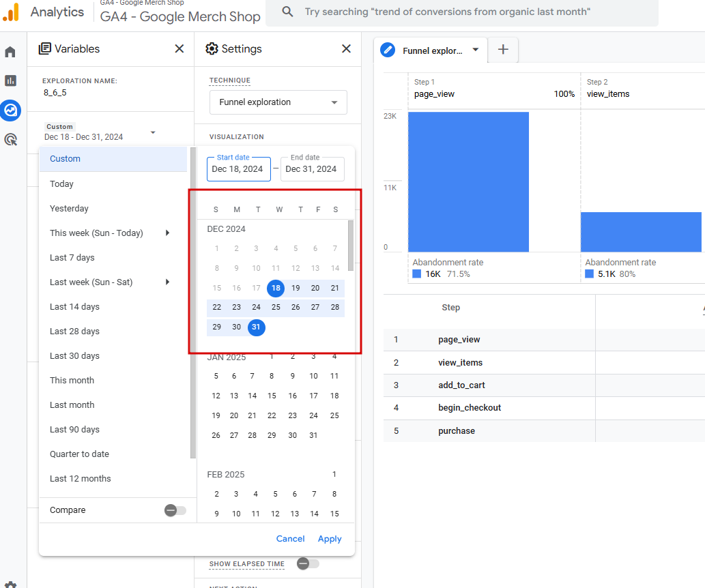Click the Variables panel icon
This screenshot has height=588, width=705.
[44, 48]
